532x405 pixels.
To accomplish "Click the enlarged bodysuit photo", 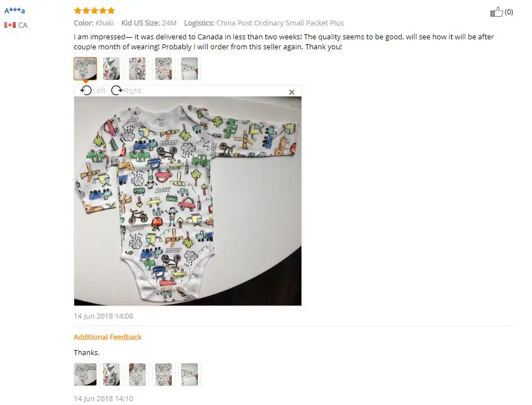I will tap(188, 201).
